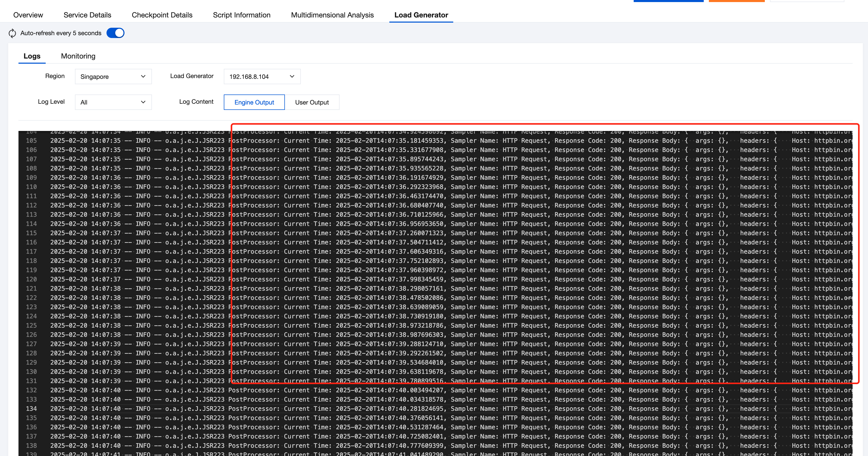Select the Load Generator tab
The height and width of the screenshot is (456, 868).
click(x=421, y=15)
